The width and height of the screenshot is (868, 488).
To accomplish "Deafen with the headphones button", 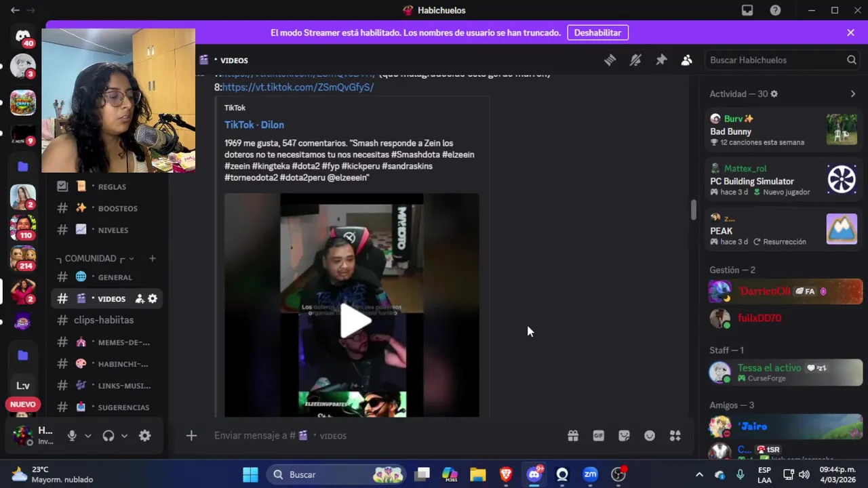I will point(108,436).
